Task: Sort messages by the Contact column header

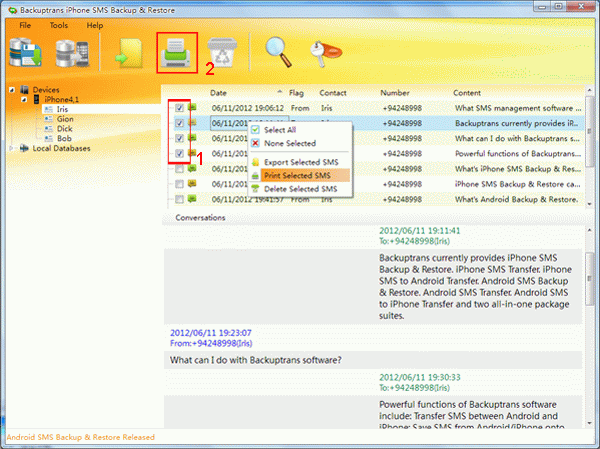Action: (x=333, y=93)
